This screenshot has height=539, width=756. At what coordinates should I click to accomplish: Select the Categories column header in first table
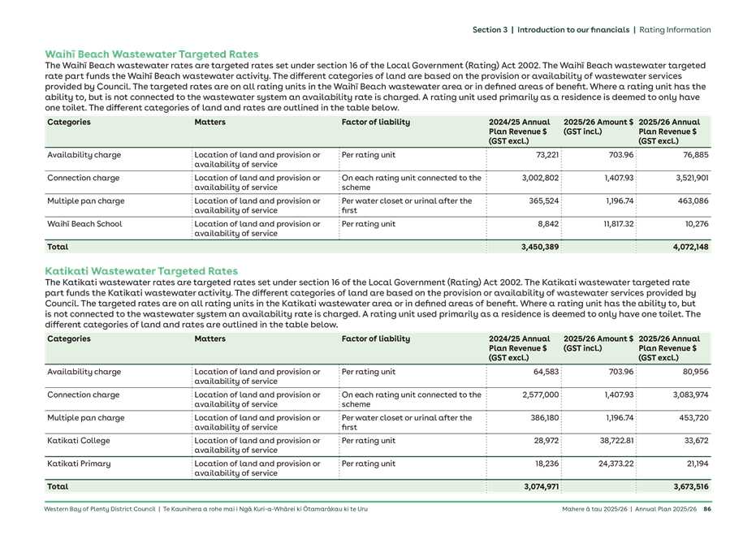click(x=69, y=122)
